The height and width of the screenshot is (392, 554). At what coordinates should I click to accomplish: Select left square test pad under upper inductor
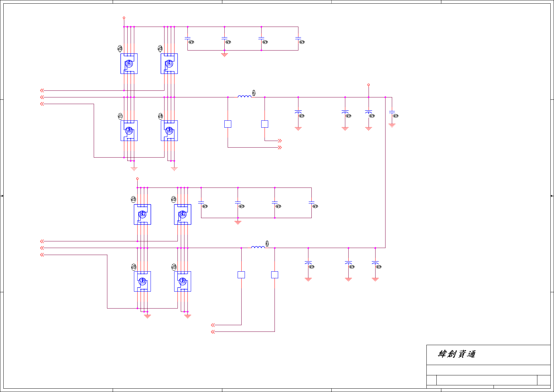click(228, 124)
